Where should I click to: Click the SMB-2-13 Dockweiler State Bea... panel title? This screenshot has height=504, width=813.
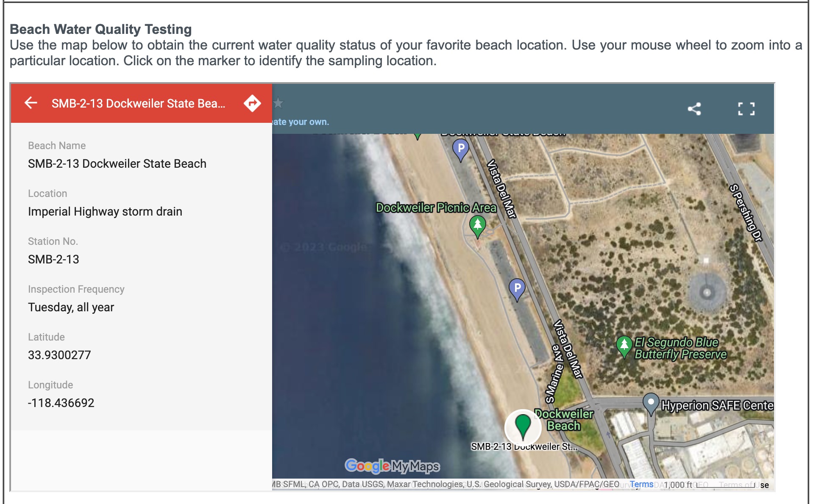click(x=138, y=103)
